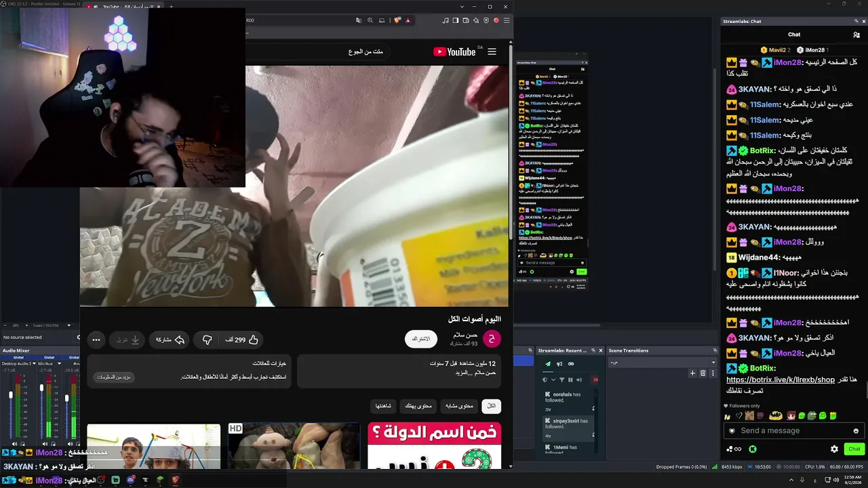Open the botrix.live shop link in chat
868x488 pixels.
781,380
